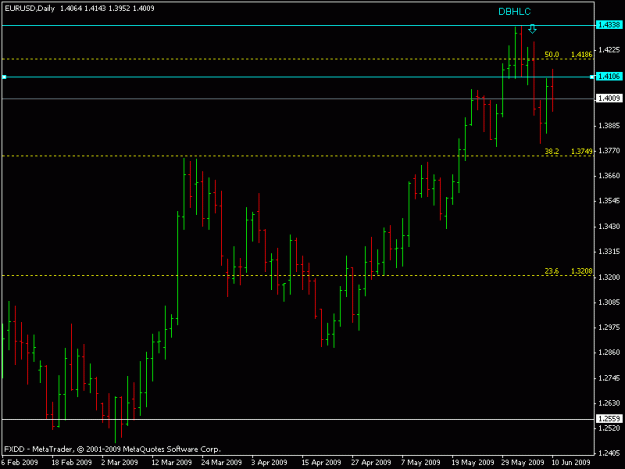Click the 3 Apr 2009 date label
Viewport: 625px width, 469px height.
pos(269,462)
